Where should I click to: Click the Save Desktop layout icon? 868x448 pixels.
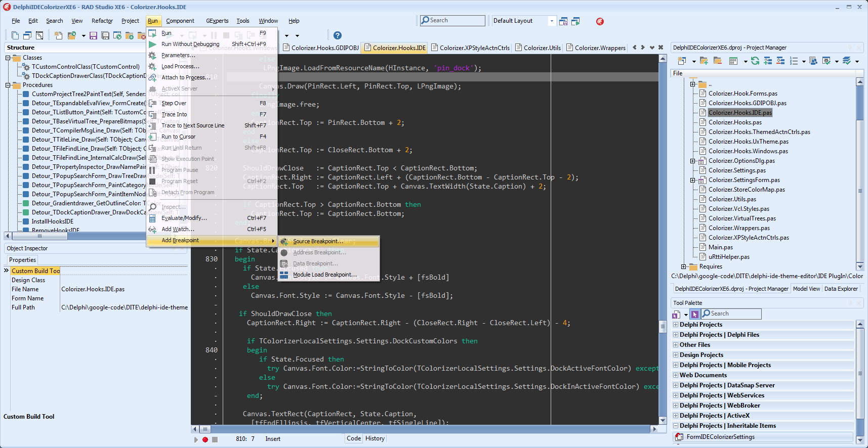tap(563, 21)
